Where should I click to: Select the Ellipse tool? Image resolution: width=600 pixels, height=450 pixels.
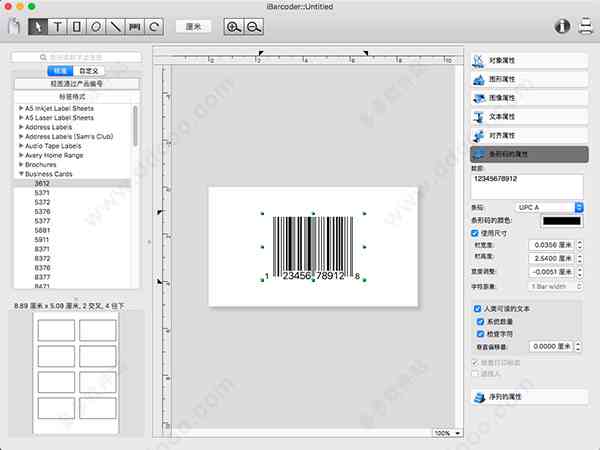coord(96,27)
